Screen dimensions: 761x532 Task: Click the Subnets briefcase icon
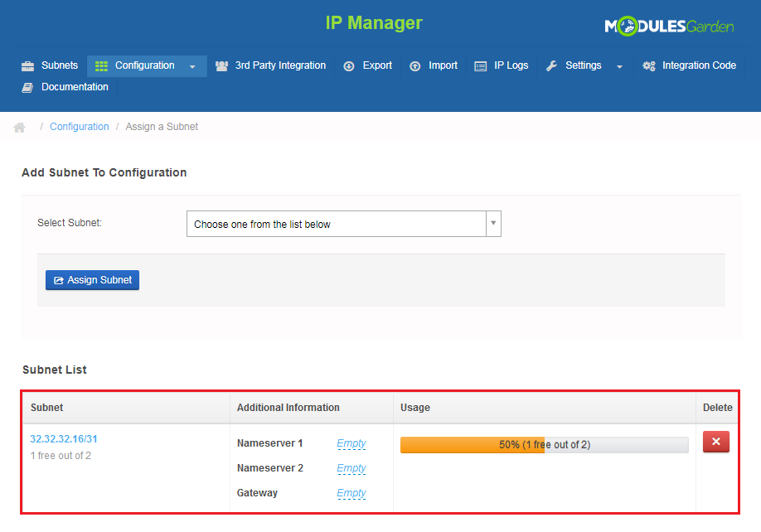27,66
